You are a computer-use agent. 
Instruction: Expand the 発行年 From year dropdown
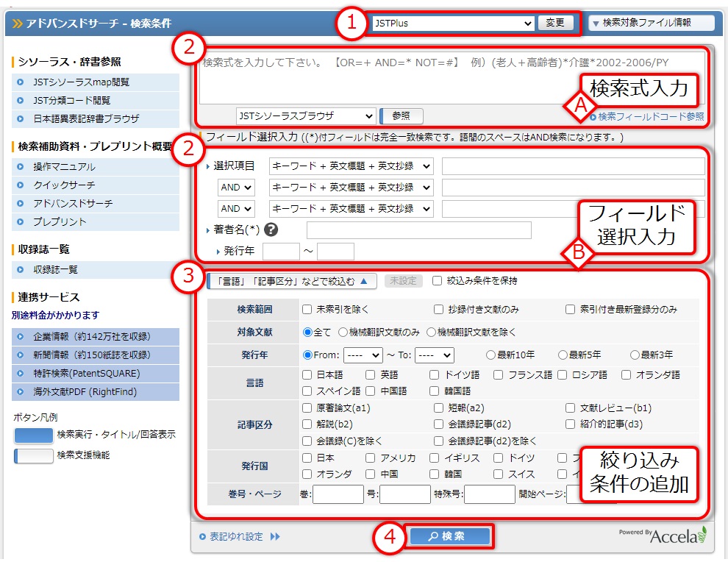point(363,355)
